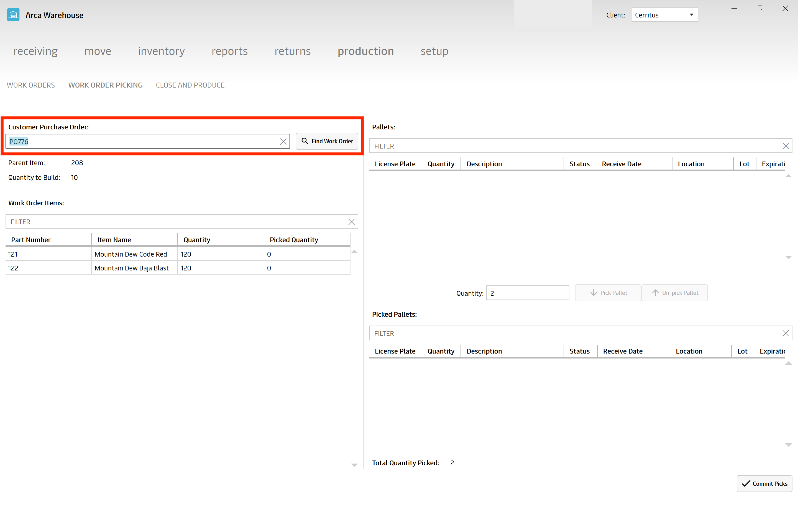Viewport: 798px width, 532px height.
Task: Click the Commit Picks icon
Action: [747, 484]
